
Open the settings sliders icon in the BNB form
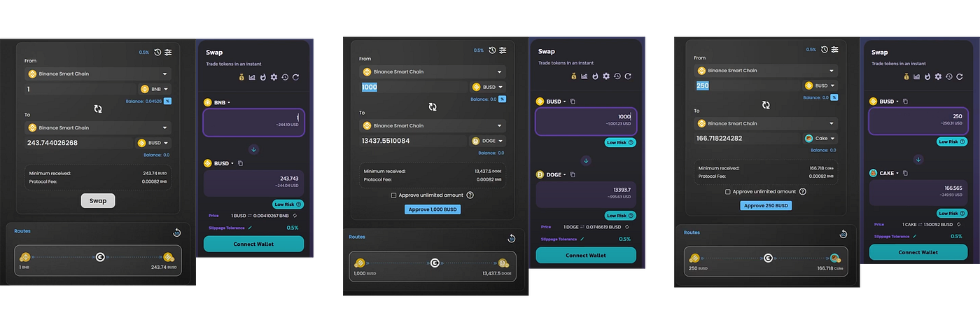point(168,53)
